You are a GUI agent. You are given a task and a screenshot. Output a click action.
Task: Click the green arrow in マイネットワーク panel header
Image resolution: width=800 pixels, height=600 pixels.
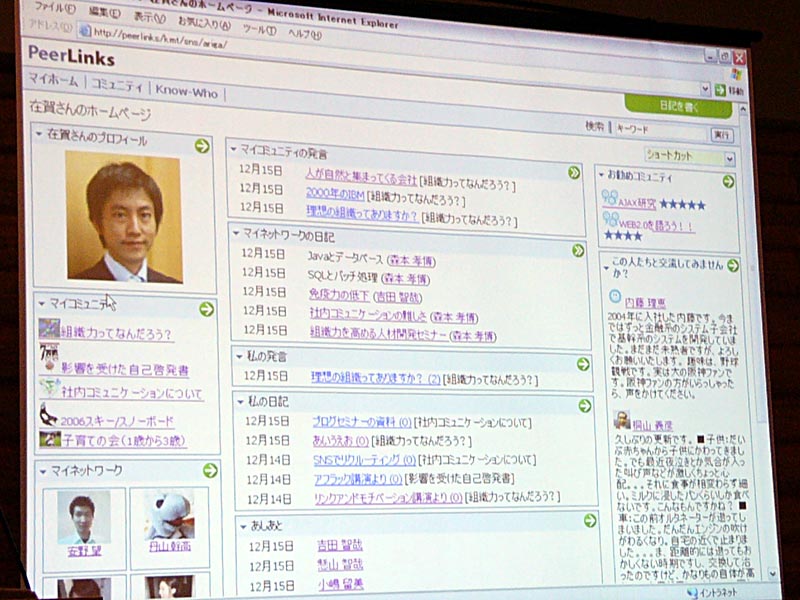click(x=210, y=470)
